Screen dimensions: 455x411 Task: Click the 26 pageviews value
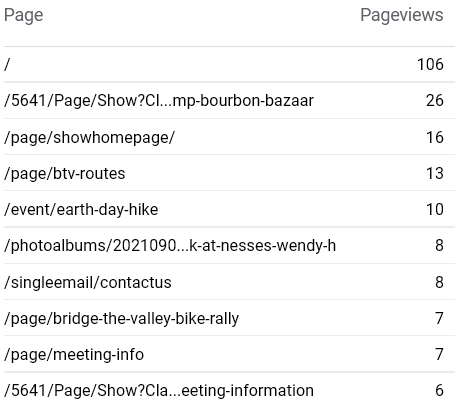tap(435, 100)
